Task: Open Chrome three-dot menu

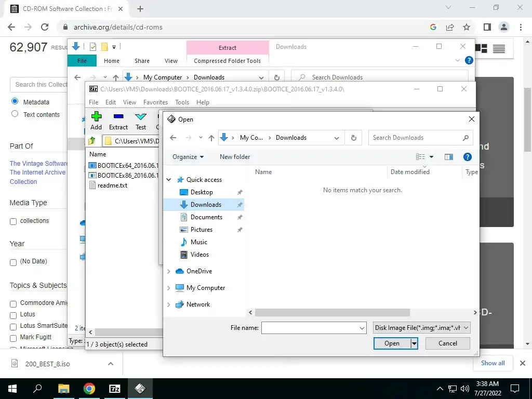Action: point(521,27)
